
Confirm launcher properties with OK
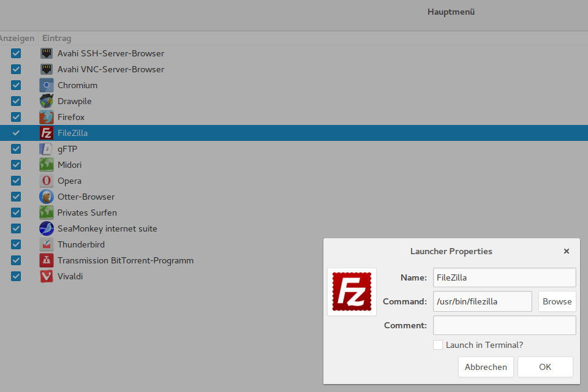545,367
